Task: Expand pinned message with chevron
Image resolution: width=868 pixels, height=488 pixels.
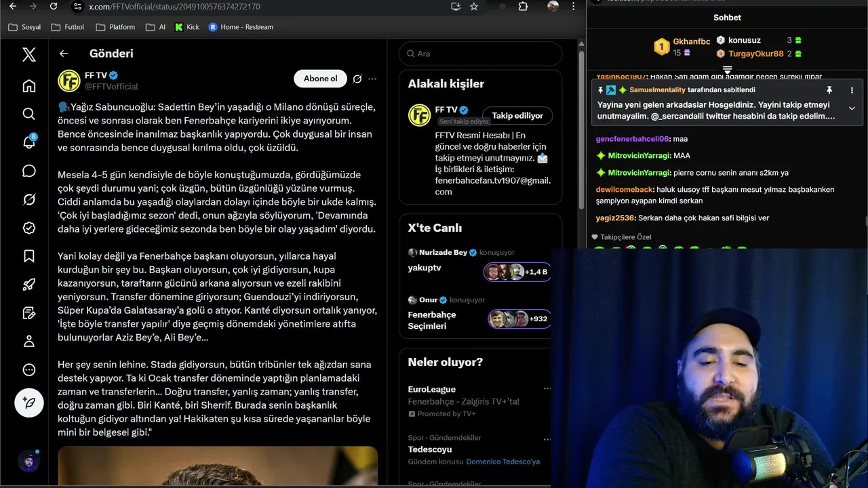Action: pyautogui.click(x=852, y=108)
